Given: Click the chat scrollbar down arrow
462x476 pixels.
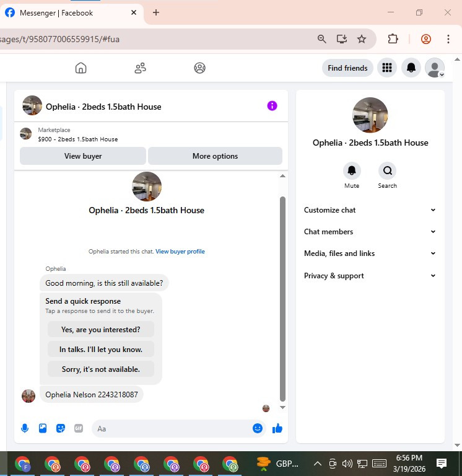Looking at the screenshot, I should [x=282, y=407].
